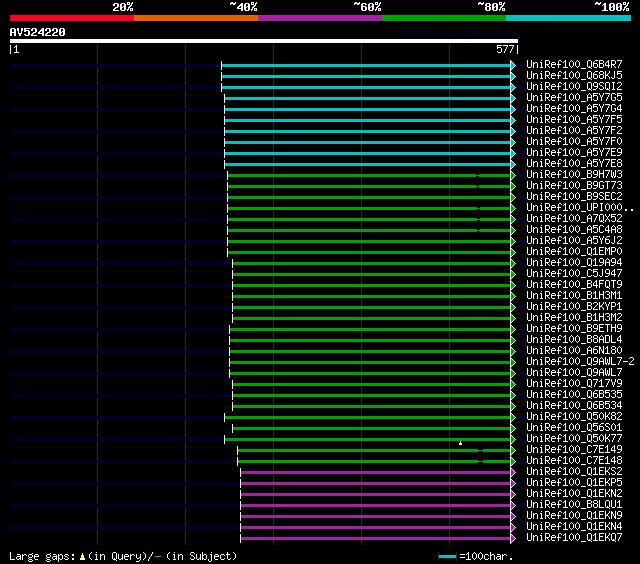Viewport: 640px width, 564px height.
Task: Select the UniRef100_A5Y7E9 label
Action: (x=574, y=153)
